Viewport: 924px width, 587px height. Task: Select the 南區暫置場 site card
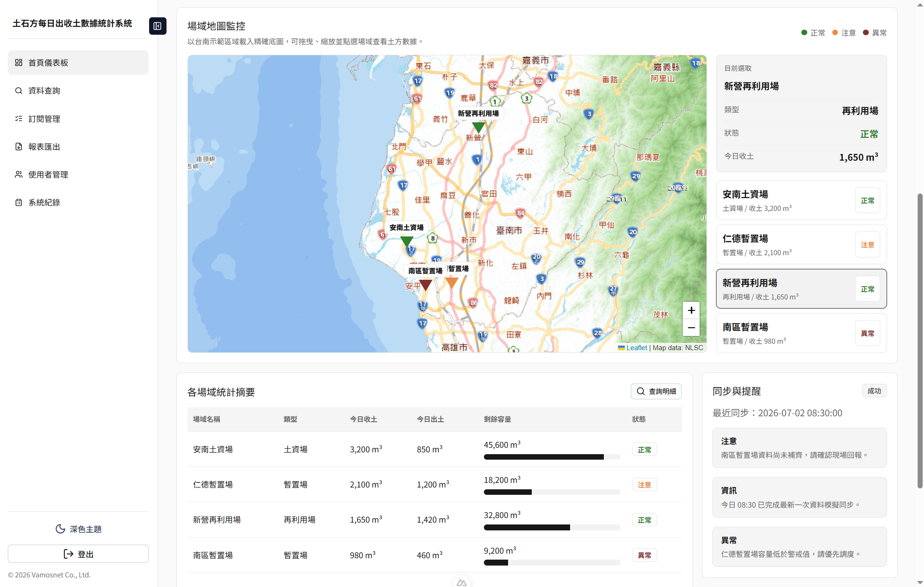coord(801,333)
